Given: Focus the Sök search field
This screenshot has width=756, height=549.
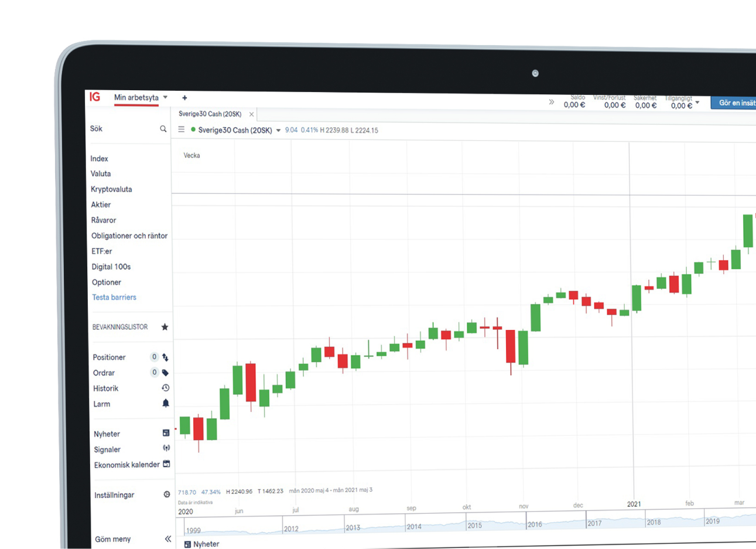Looking at the screenshot, I should pos(129,129).
